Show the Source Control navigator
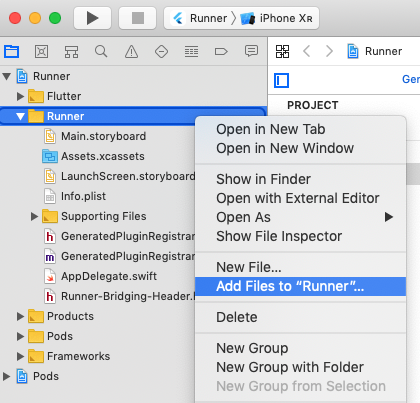The image size is (420, 403). point(41,51)
